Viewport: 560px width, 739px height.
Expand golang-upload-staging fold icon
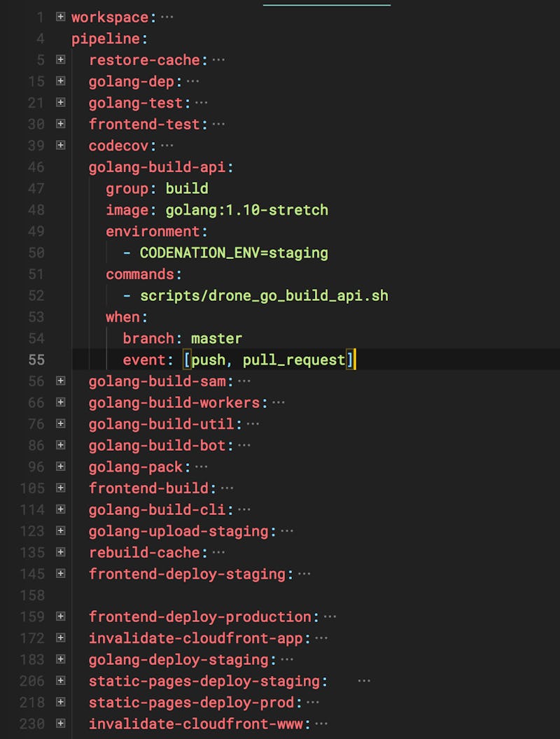click(60, 531)
